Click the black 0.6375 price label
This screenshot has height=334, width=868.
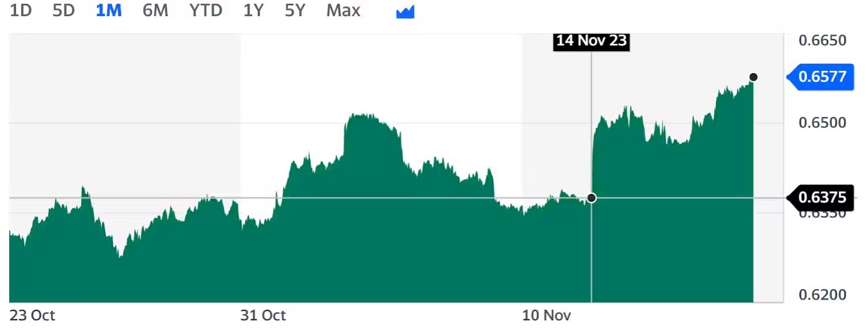tap(822, 198)
